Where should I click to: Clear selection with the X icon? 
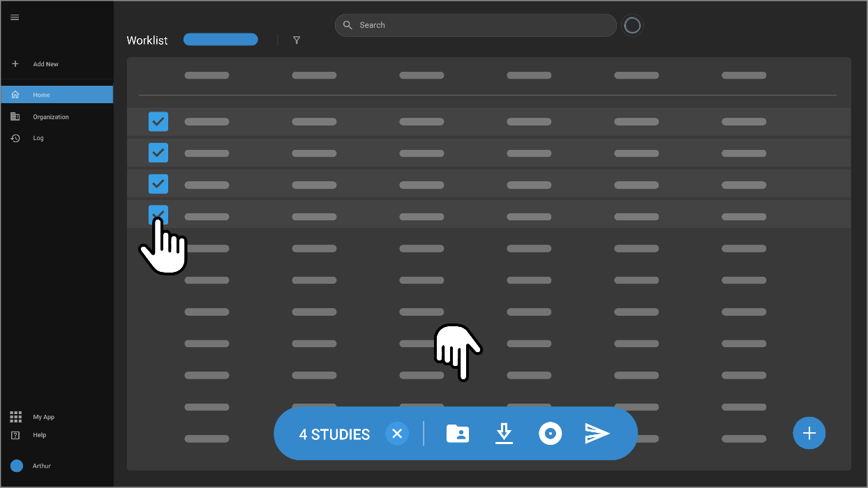point(397,434)
